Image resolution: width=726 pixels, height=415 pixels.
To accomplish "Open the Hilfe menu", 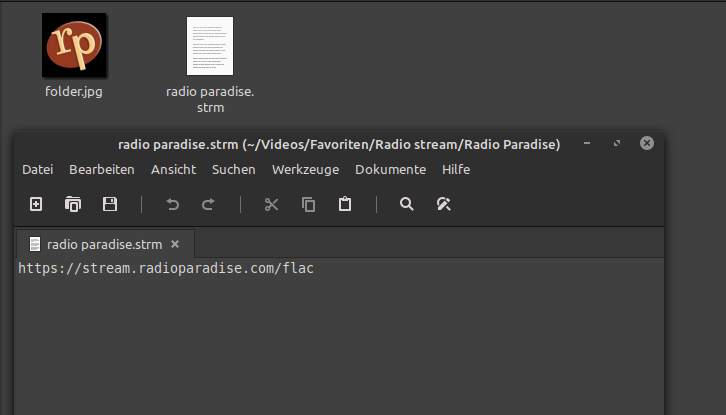I will (456, 170).
